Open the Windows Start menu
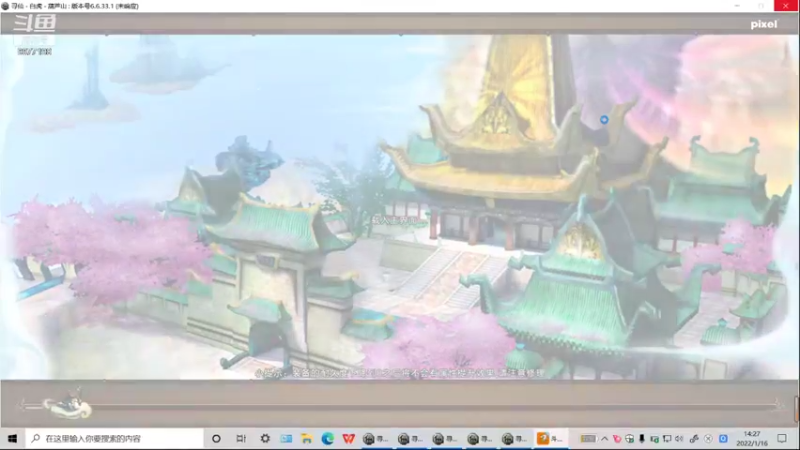 tap(12, 438)
